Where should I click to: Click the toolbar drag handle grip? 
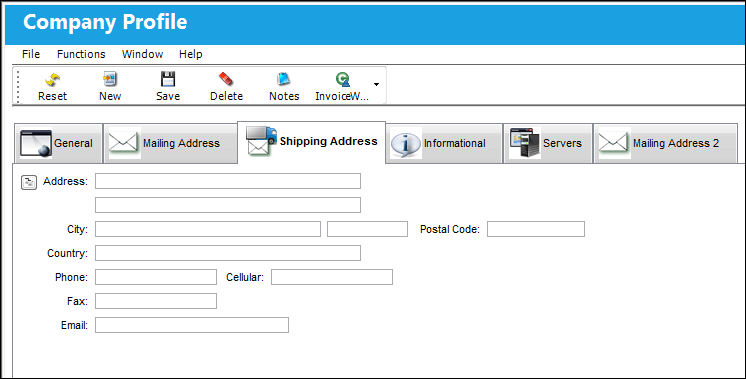pos(19,86)
